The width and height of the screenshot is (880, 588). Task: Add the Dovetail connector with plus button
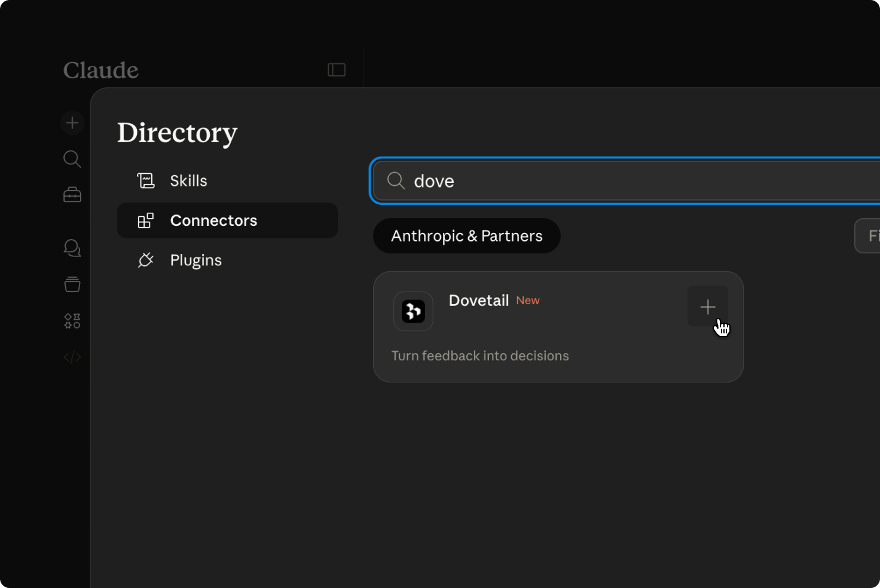(708, 307)
